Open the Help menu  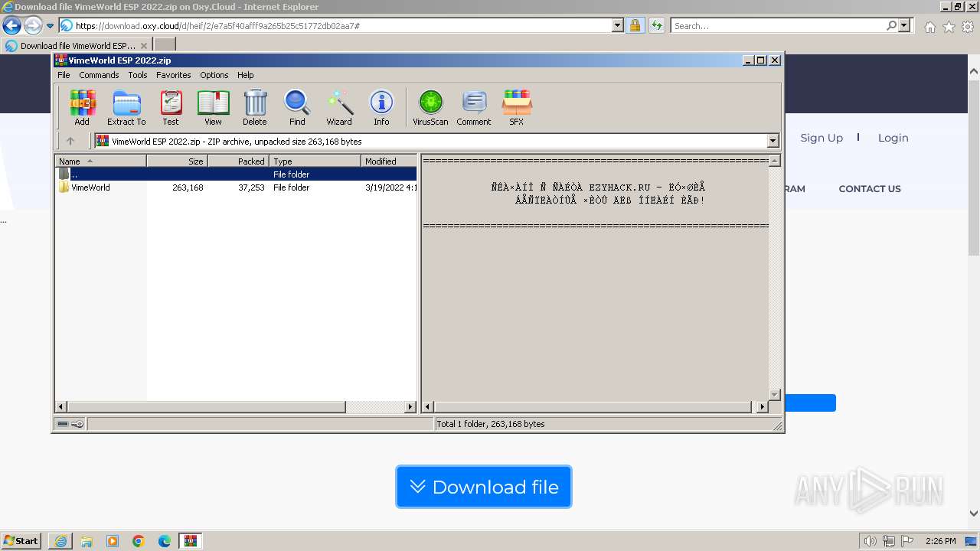coord(245,75)
